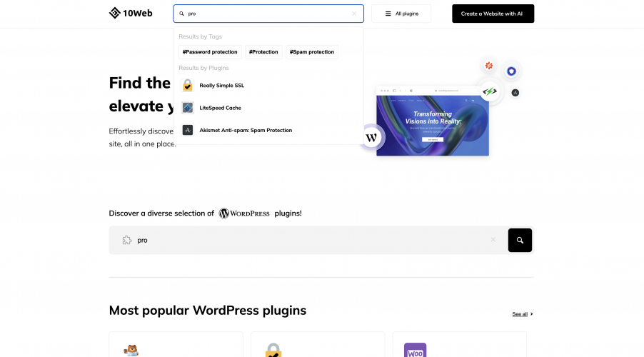
Task: Click Most popular WordPress plugins heading
Action: [x=208, y=310]
